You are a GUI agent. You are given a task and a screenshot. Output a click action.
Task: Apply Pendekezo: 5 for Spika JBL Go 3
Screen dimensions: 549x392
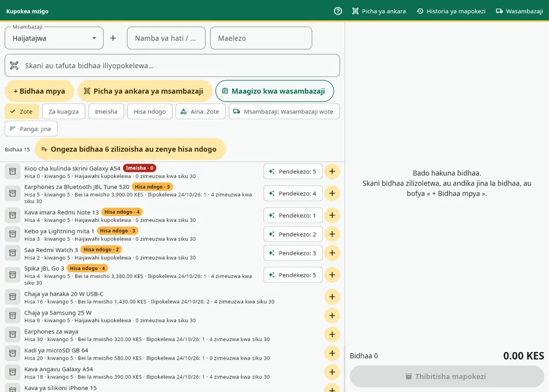[293, 275]
